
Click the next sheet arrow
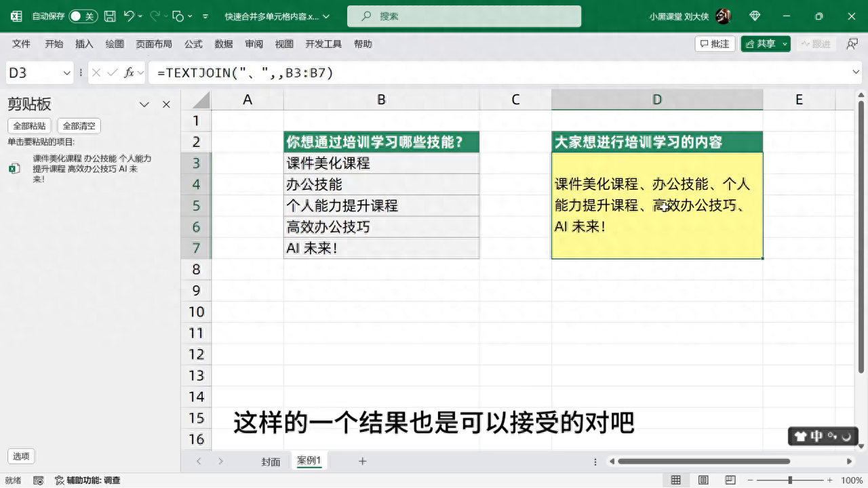pyautogui.click(x=221, y=461)
